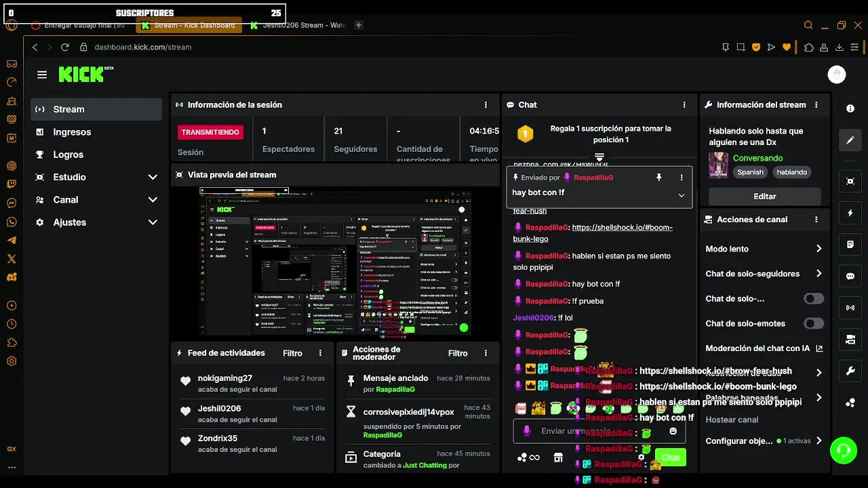Open the emoji picker in chat input
The width and height of the screenshot is (868, 488).
[x=673, y=431]
